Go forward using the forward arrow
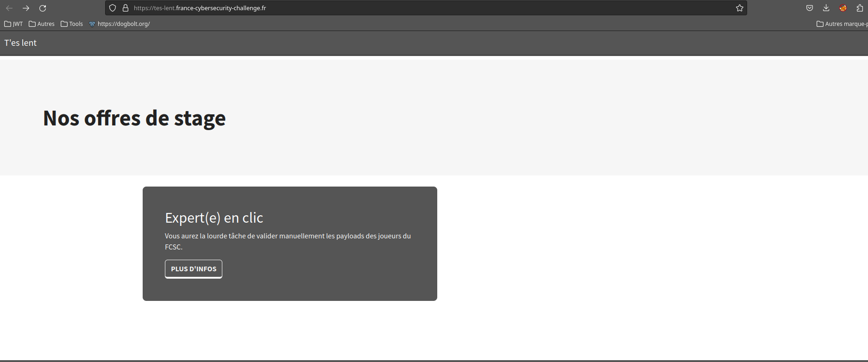The height and width of the screenshot is (362, 868). pyautogui.click(x=26, y=8)
